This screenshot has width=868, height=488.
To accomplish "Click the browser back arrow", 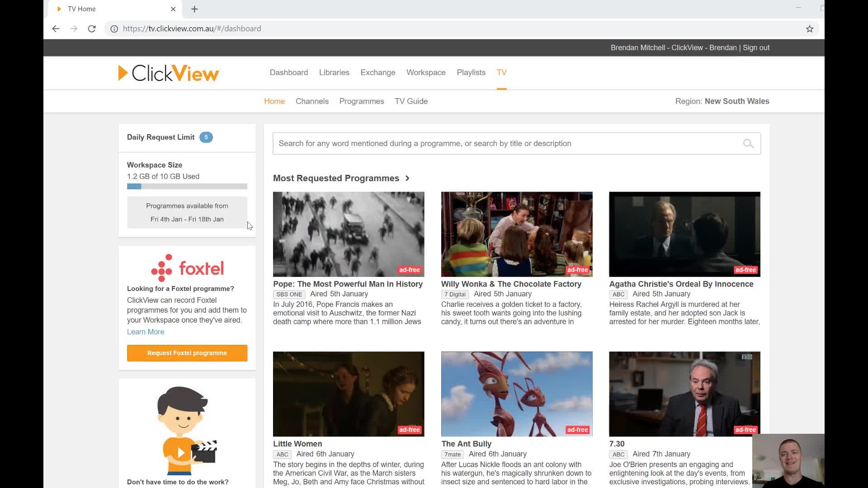I will 56,28.
